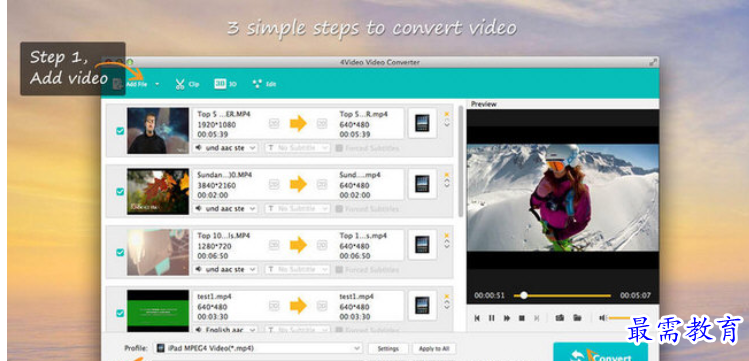This screenshot has height=361, width=749.
Task: Click the 00:05:07 total duration text
Action: (635, 296)
